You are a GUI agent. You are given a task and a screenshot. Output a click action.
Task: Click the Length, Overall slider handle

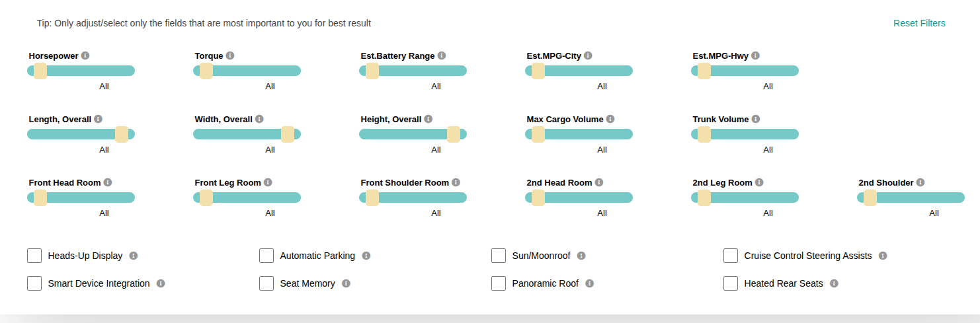(x=122, y=134)
